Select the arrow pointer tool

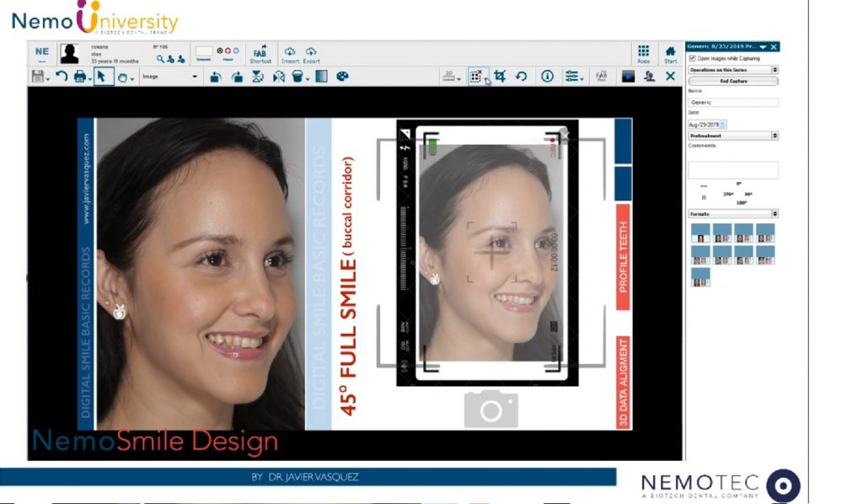pos(103,77)
